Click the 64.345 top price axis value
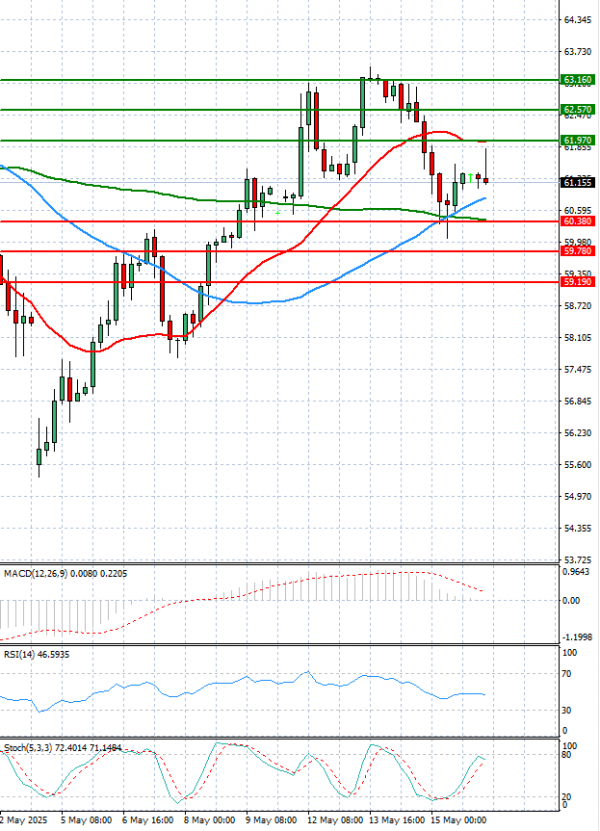Image resolution: width=600 pixels, height=831 pixels. (x=577, y=20)
